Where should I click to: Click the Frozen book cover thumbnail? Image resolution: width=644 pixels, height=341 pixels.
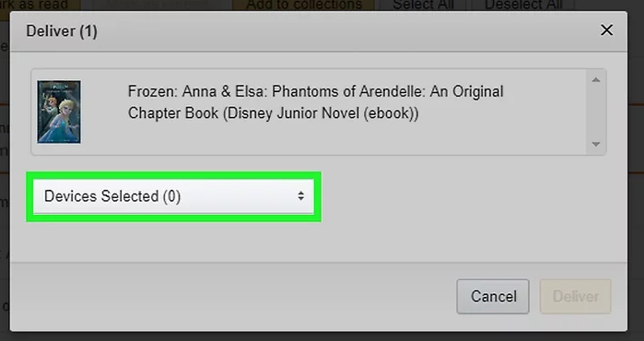click(x=59, y=112)
